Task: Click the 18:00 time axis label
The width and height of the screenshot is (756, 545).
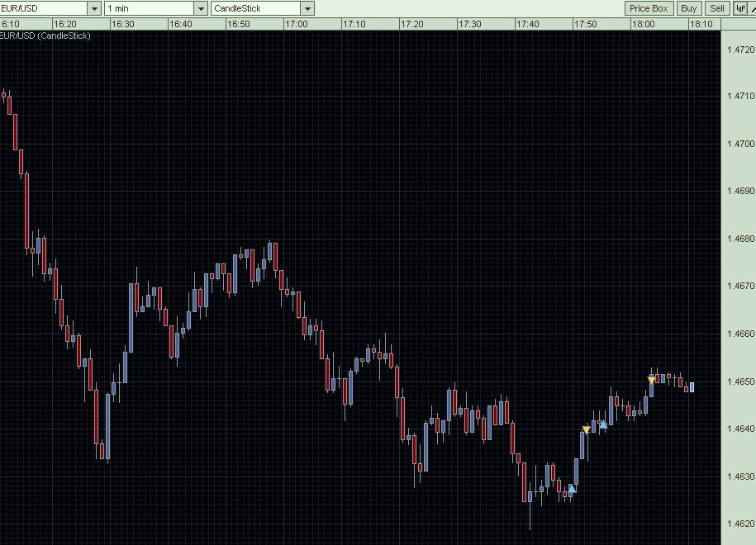Action: pyautogui.click(x=644, y=24)
